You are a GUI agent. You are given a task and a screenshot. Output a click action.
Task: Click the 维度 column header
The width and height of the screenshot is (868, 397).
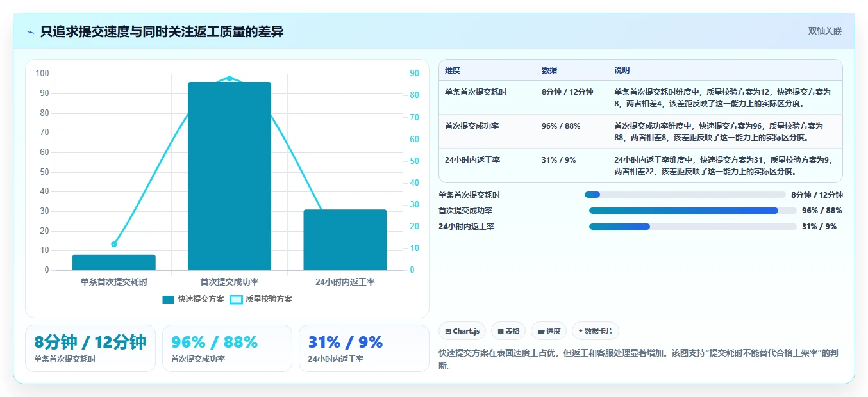point(453,70)
